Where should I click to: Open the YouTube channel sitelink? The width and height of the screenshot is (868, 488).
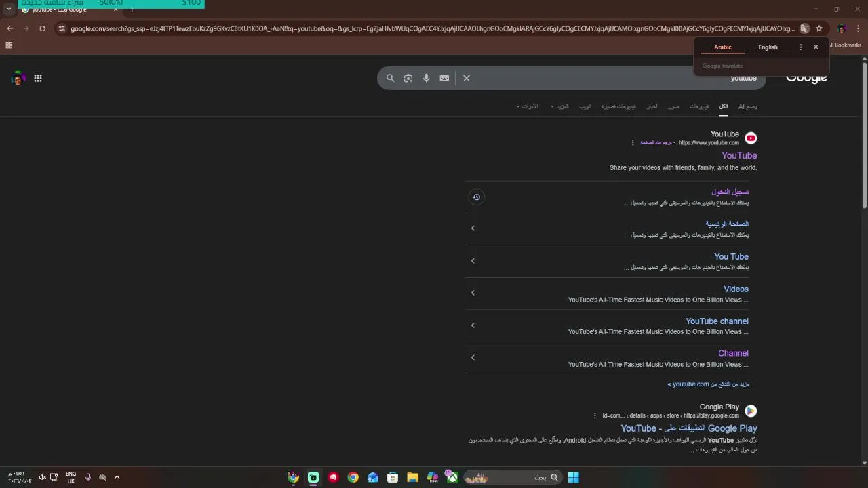717,321
